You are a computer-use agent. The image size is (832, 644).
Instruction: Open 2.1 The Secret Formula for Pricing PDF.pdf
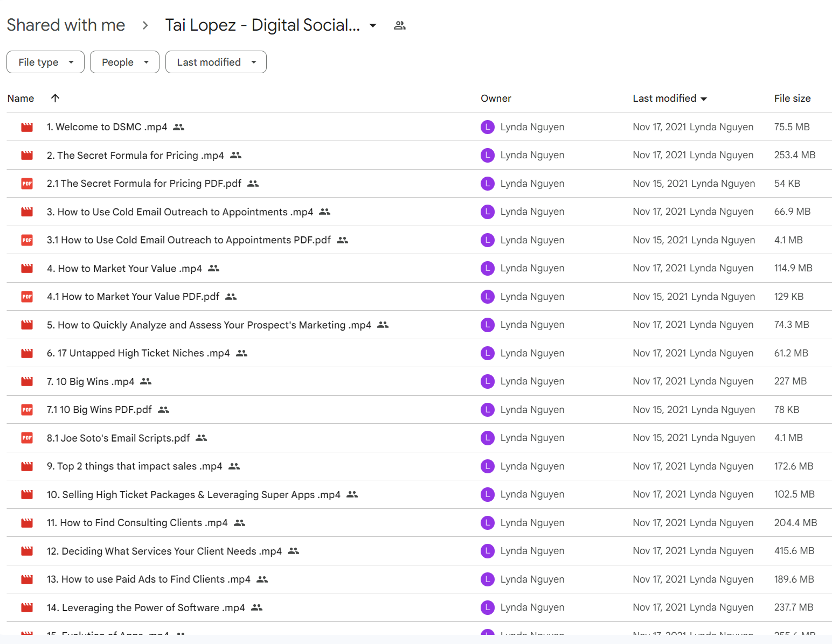coord(144,184)
